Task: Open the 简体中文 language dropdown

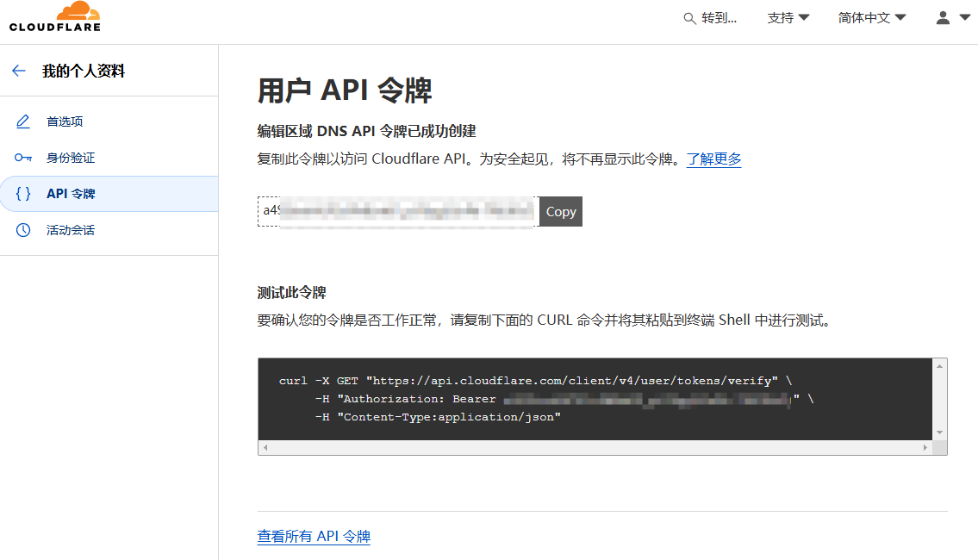Action: [x=871, y=18]
